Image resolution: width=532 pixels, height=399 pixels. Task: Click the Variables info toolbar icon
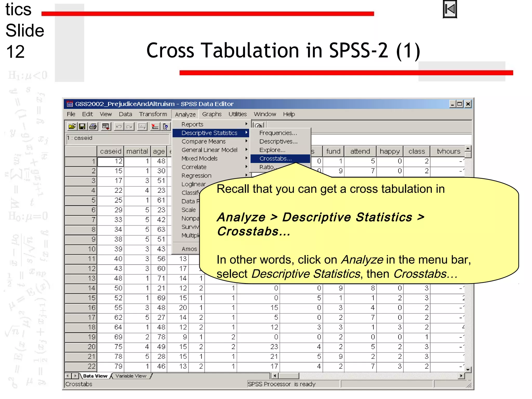point(165,127)
